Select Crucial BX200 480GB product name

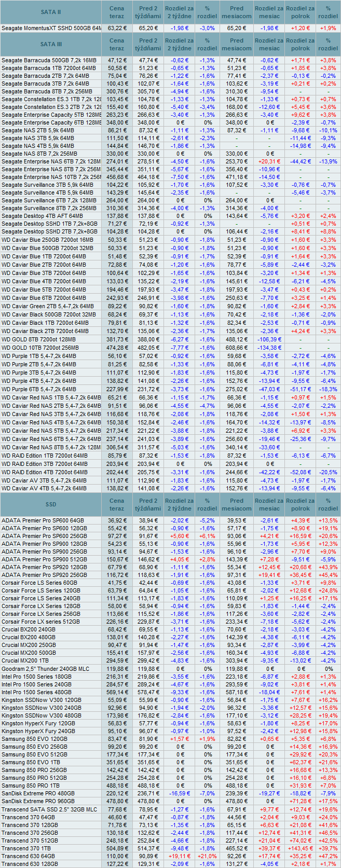pos(29,637)
